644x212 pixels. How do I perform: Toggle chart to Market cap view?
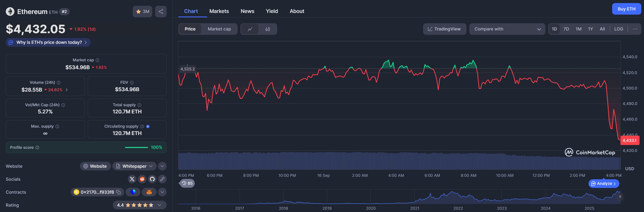click(x=219, y=29)
